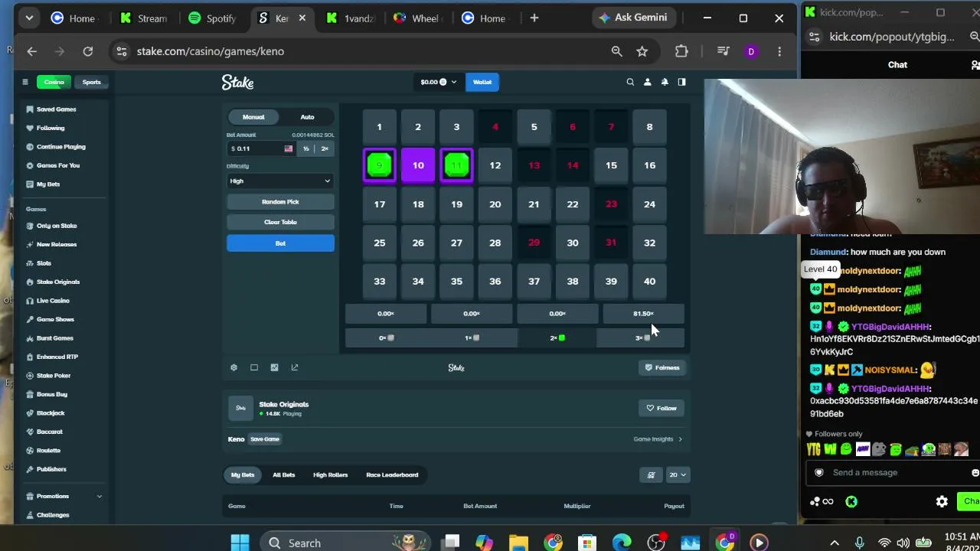This screenshot has width=980, height=551.
Task: Launch File Explorer from taskbar
Action: click(518, 543)
